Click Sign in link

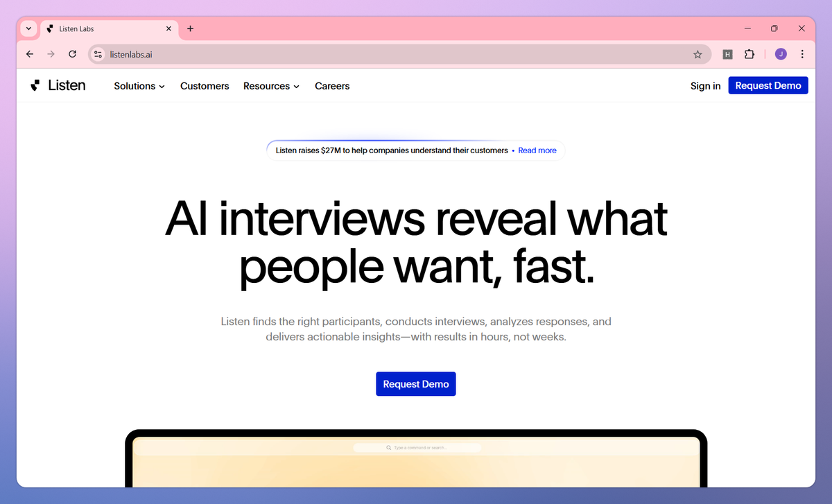pos(705,86)
